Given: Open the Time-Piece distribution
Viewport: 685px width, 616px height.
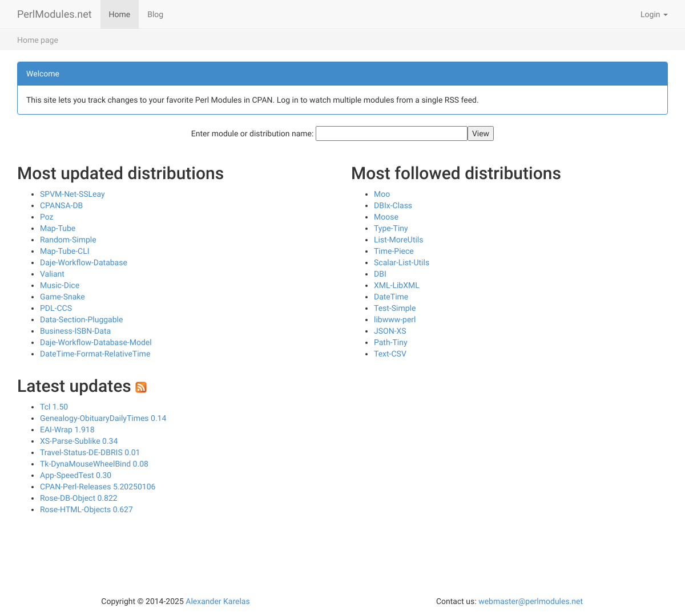Looking at the screenshot, I should point(394,251).
